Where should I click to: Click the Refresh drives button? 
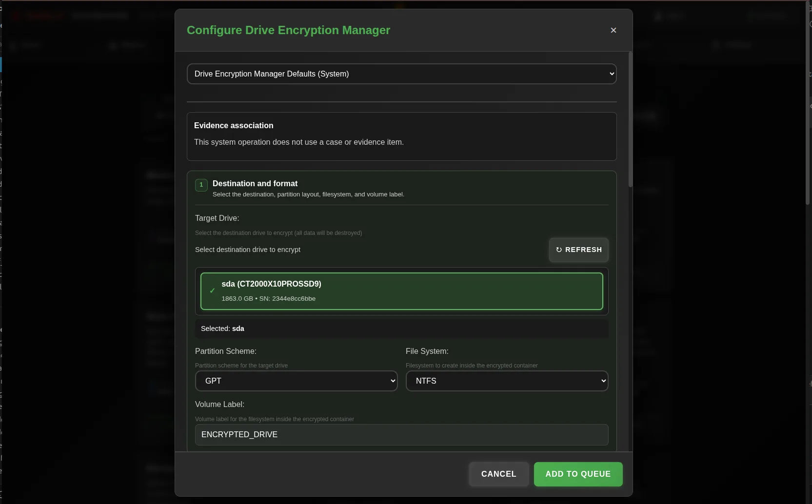pos(578,250)
